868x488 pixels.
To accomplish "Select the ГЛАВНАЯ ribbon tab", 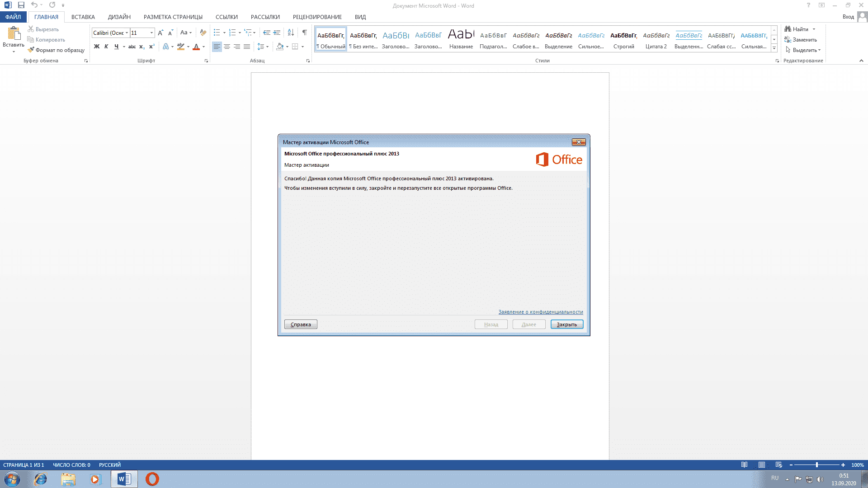I will 46,17.
